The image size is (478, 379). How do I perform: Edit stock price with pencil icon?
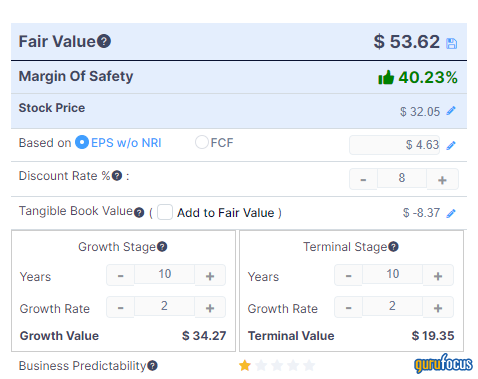451,111
